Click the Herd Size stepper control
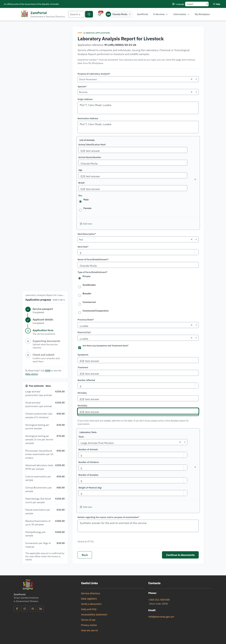The height and width of the screenshot is (644, 226). pyautogui.click(x=196, y=252)
